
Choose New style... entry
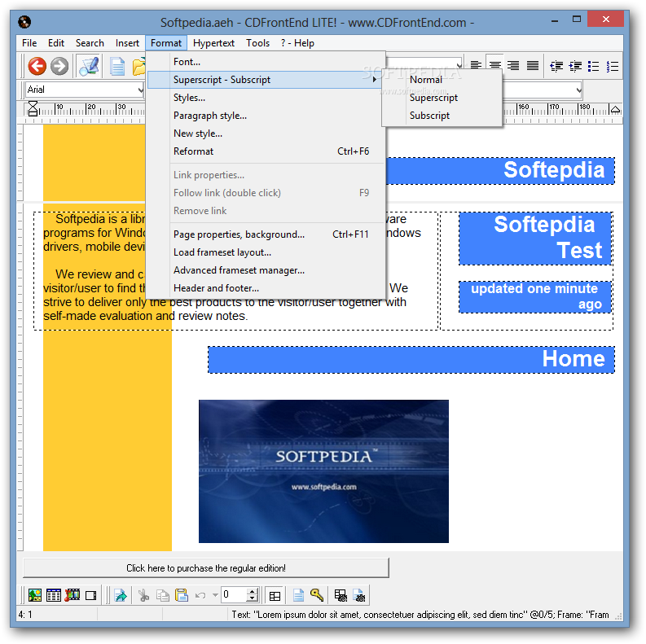coord(266,134)
